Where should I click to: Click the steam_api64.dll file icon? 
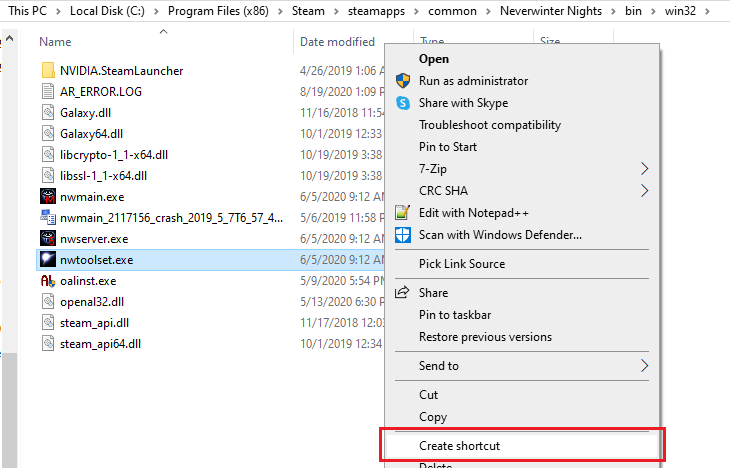coord(48,343)
